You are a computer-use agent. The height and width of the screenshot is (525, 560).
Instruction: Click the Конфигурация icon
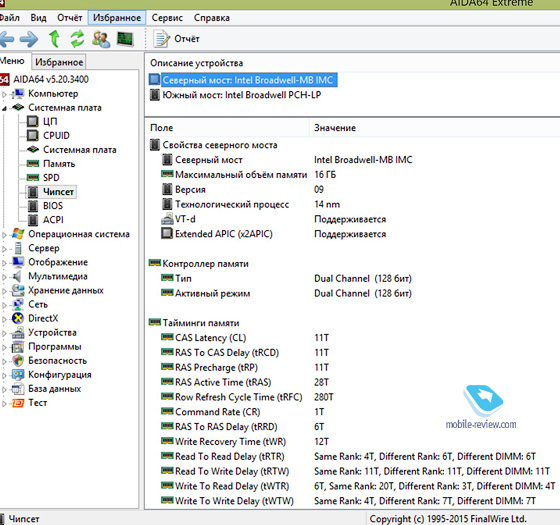[18, 375]
